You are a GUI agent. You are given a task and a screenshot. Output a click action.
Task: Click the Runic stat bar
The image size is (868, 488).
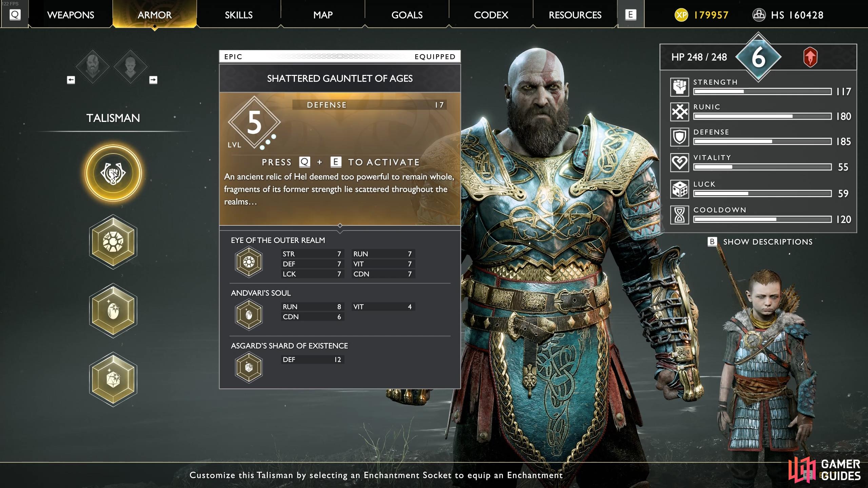coord(762,116)
